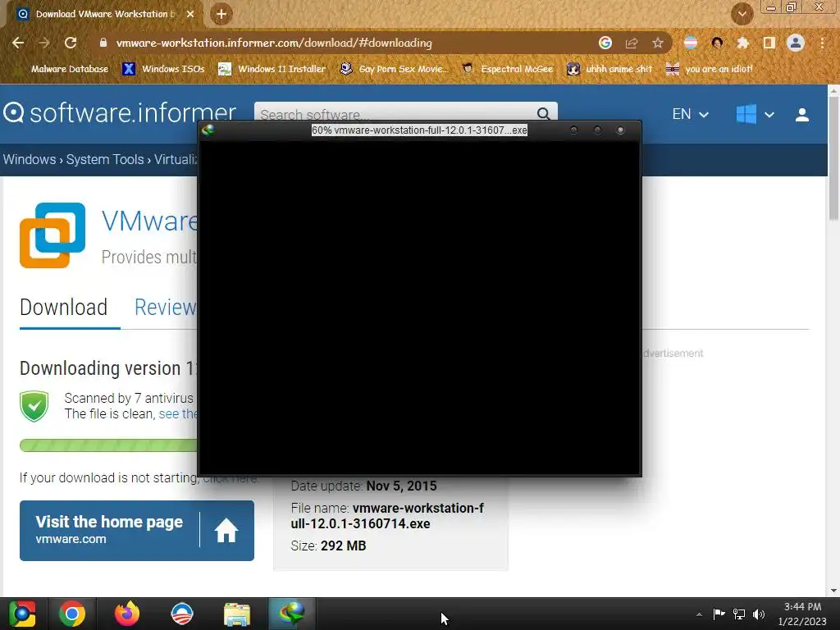This screenshot has height=630, width=840.
Task: Click the browser back arrow
Action: (x=18, y=43)
